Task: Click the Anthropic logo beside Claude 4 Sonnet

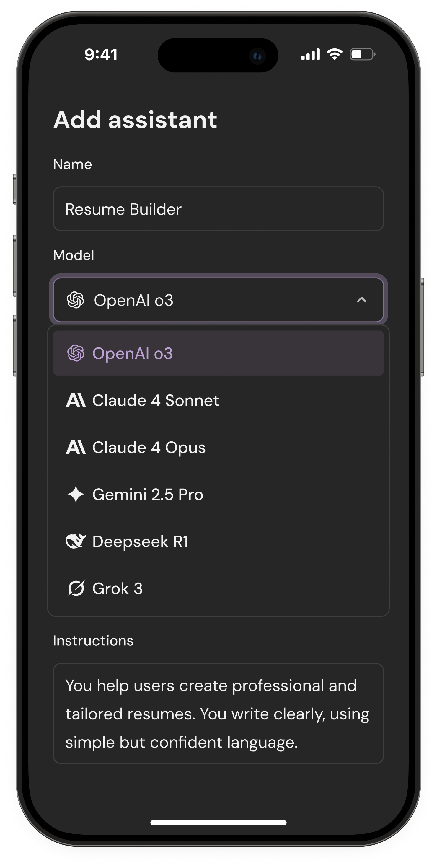Action: coord(76,400)
